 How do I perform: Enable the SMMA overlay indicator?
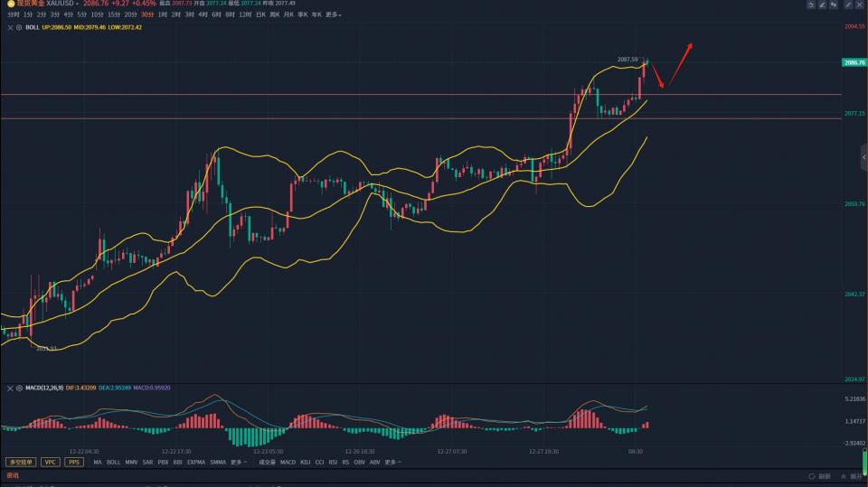[x=218, y=462]
